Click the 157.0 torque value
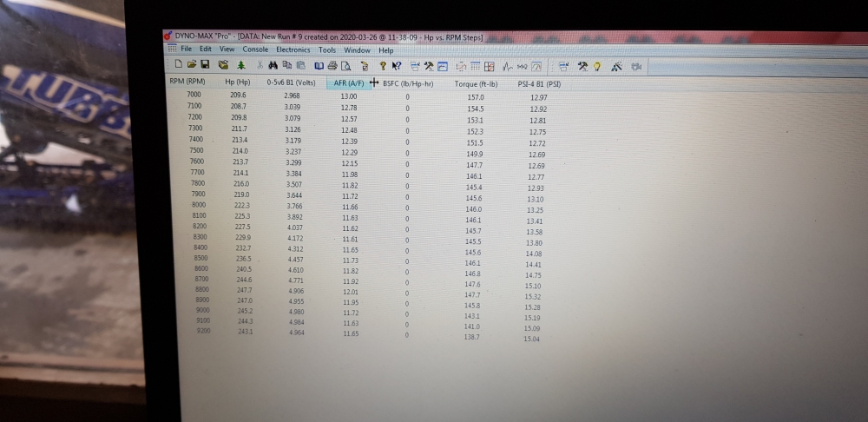This screenshot has width=868, height=422. 476,97
